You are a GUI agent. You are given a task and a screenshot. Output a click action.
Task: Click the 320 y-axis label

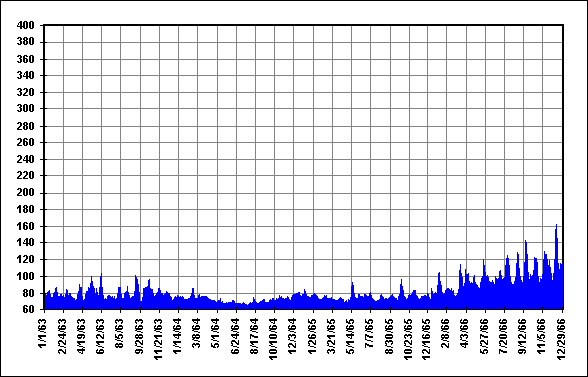click(x=26, y=92)
